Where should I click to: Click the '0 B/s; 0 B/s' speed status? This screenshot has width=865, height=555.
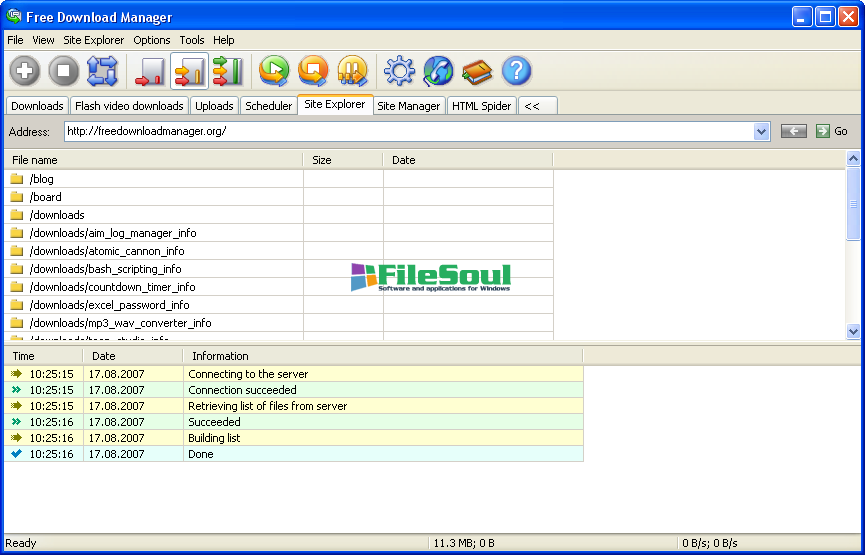[710, 543]
